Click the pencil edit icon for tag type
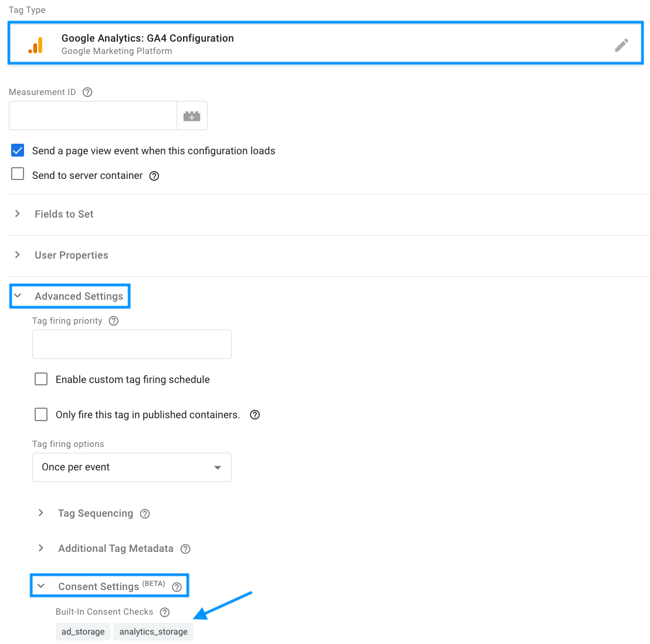 [x=621, y=45]
